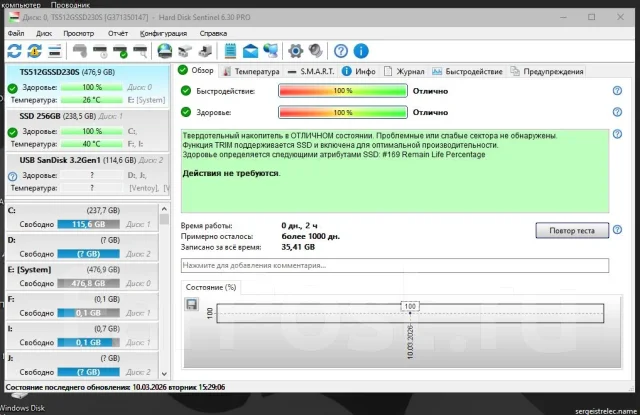Click green check icon of TS512GSSD230S health

pos(13,88)
